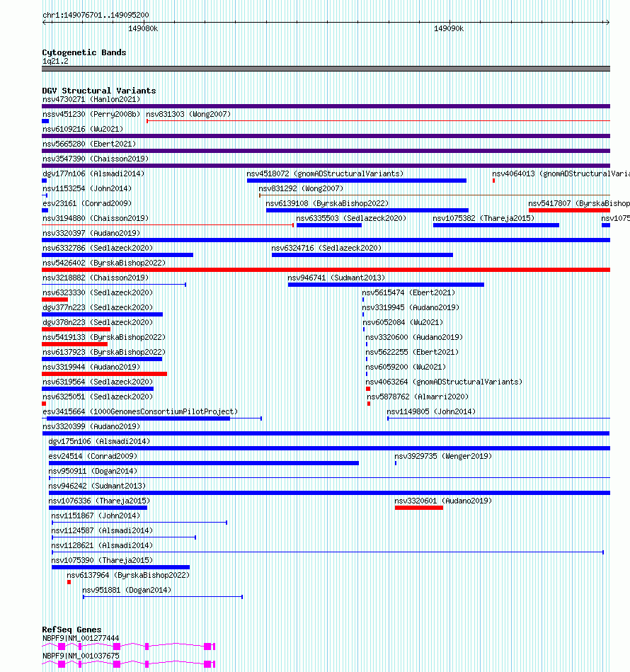
Task: Click nsv950911 (Dogan2014) label
Action: [x=93, y=472]
